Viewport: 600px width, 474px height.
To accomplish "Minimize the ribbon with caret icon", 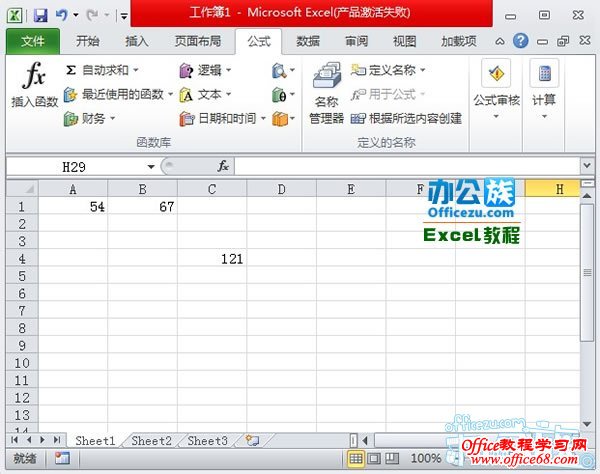I will point(500,41).
